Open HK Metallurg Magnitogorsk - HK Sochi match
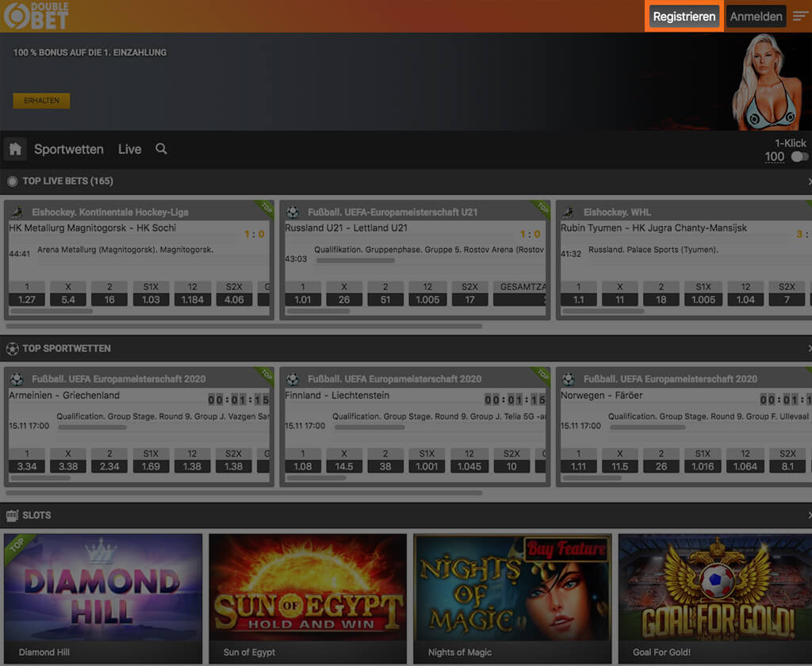Screen dimensions: 812x666 [93, 228]
